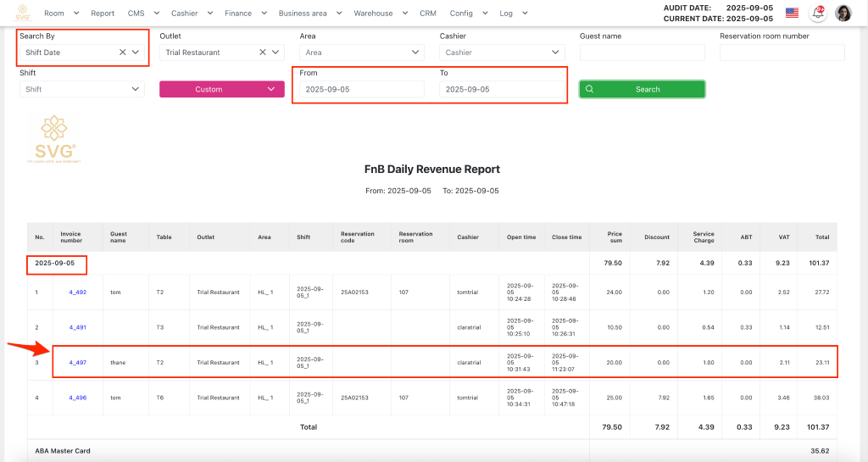Viewport: 868px width, 462px height.
Task: Click the Report menu item
Action: pyautogui.click(x=103, y=14)
